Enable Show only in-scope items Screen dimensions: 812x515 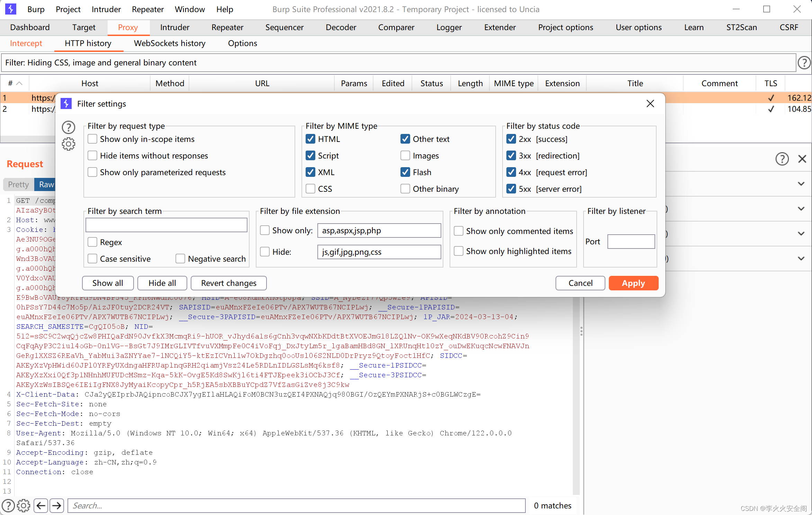pyautogui.click(x=92, y=139)
